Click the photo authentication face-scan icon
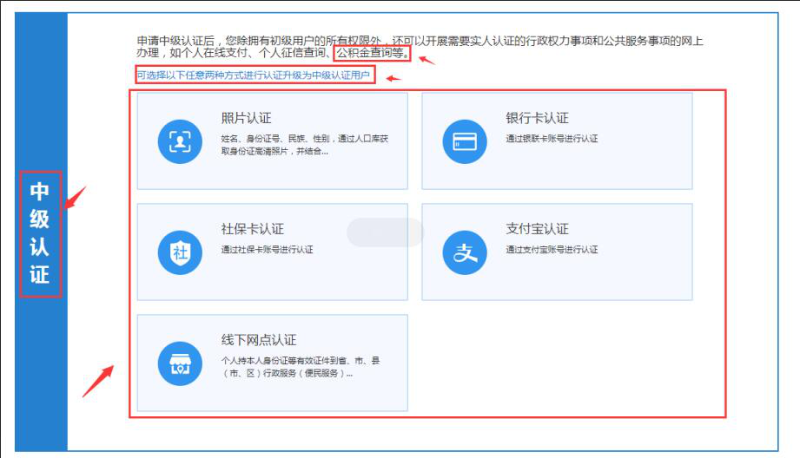Screen dimensions: 800x458 tap(180, 141)
